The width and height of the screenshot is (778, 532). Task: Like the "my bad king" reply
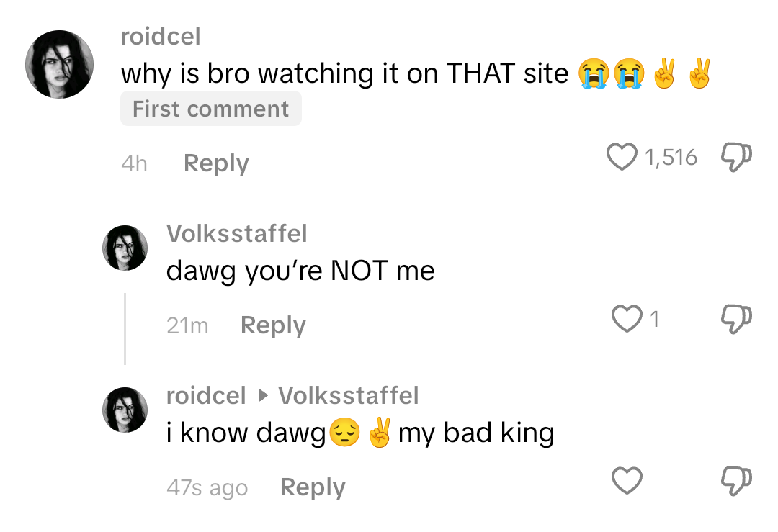point(626,481)
